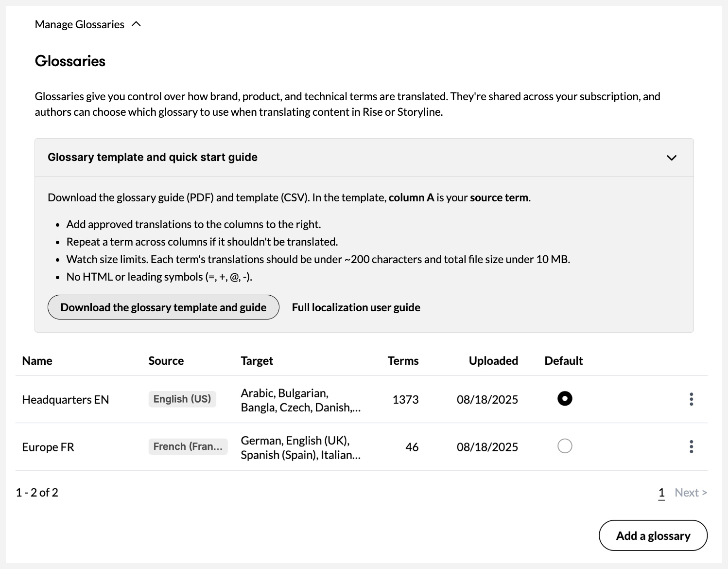The width and height of the screenshot is (728, 569).
Task: Select the Europe FR glossary name
Action: coord(48,447)
